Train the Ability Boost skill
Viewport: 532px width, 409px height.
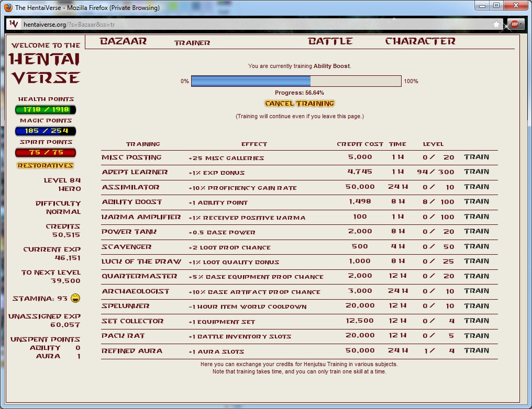pyautogui.click(x=476, y=201)
